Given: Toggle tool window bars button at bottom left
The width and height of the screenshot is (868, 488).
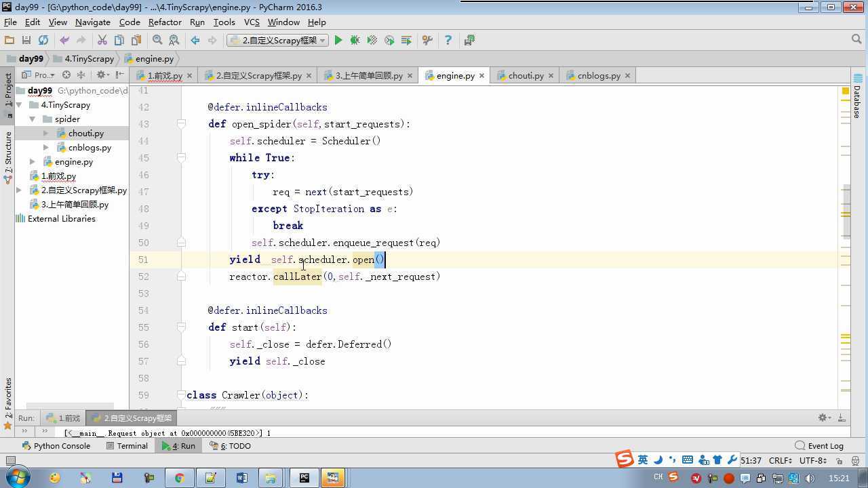Looking at the screenshot, I should click(9, 461).
